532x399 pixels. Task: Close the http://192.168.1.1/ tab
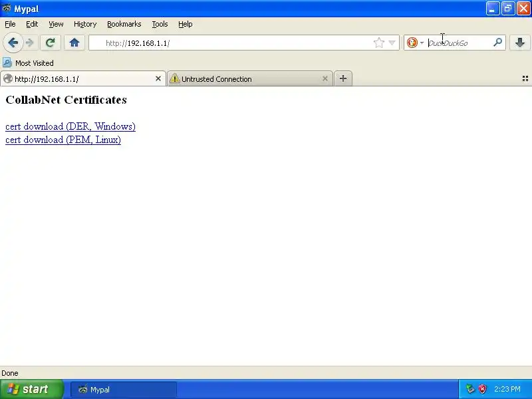(x=158, y=78)
